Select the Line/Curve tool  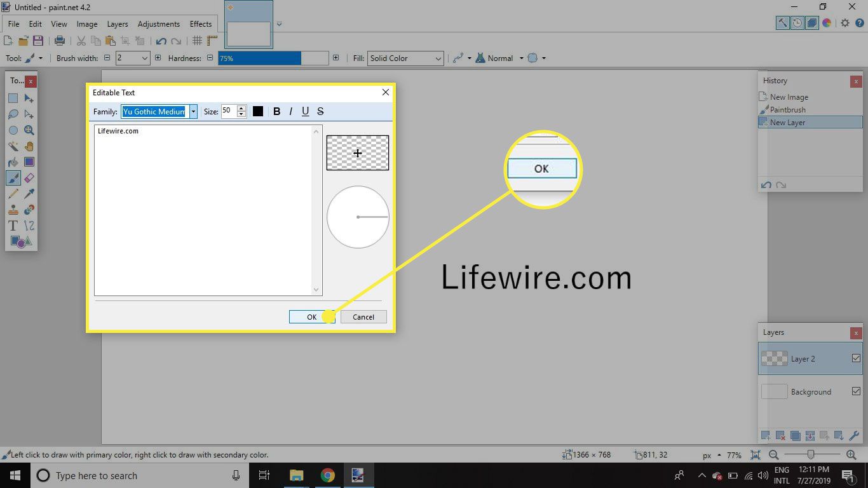[29, 226]
